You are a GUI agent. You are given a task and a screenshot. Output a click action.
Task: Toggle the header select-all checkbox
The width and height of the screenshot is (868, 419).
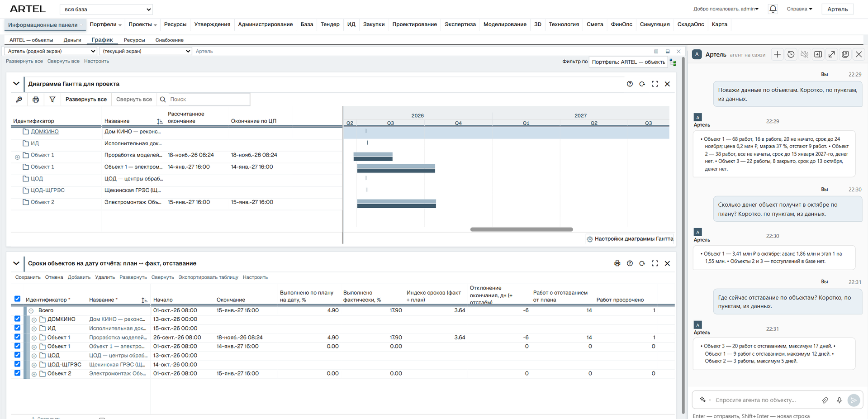(17, 299)
